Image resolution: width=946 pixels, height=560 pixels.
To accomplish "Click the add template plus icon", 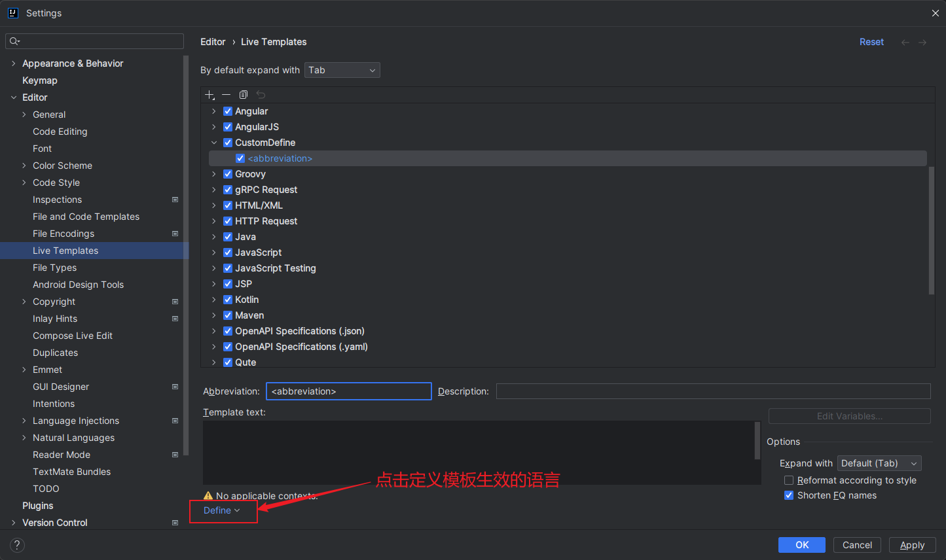I will (x=209, y=95).
